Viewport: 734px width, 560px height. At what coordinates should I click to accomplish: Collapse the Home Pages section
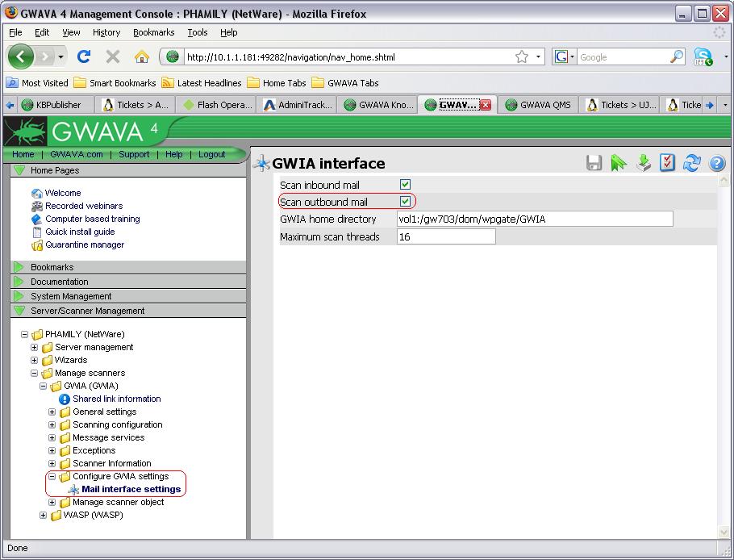(x=19, y=170)
